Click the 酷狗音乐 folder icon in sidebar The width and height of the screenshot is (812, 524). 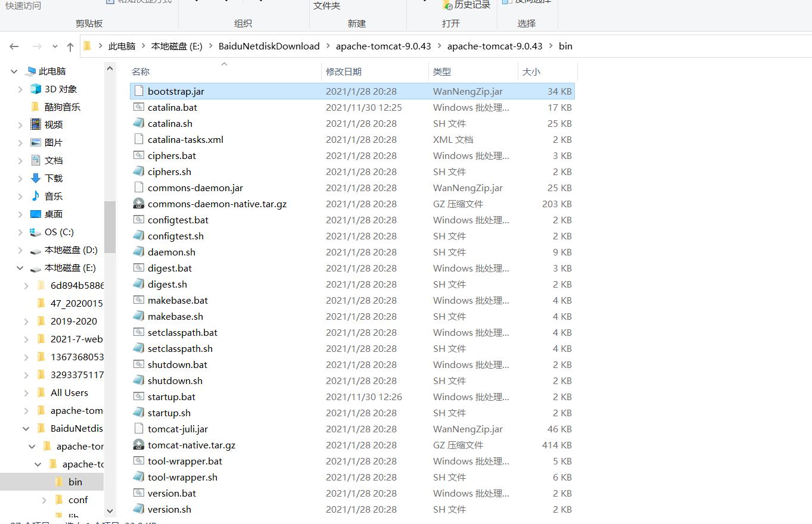[36, 107]
